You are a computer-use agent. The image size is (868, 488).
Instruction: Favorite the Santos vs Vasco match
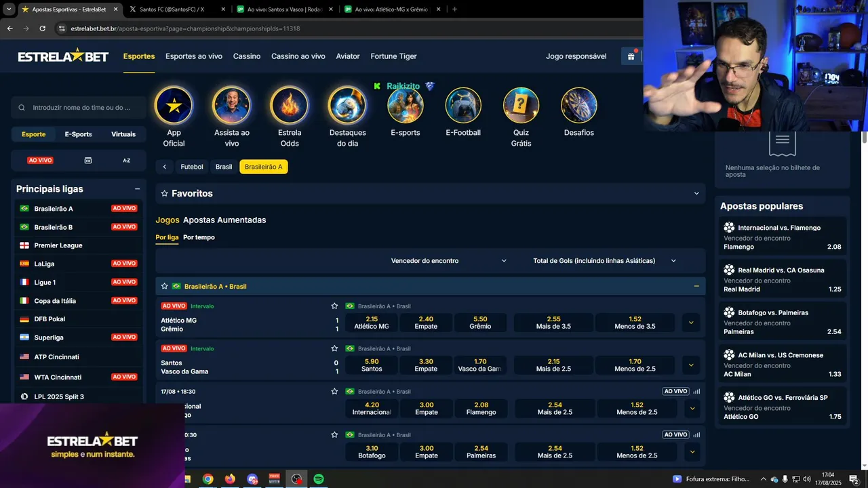point(334,348)
